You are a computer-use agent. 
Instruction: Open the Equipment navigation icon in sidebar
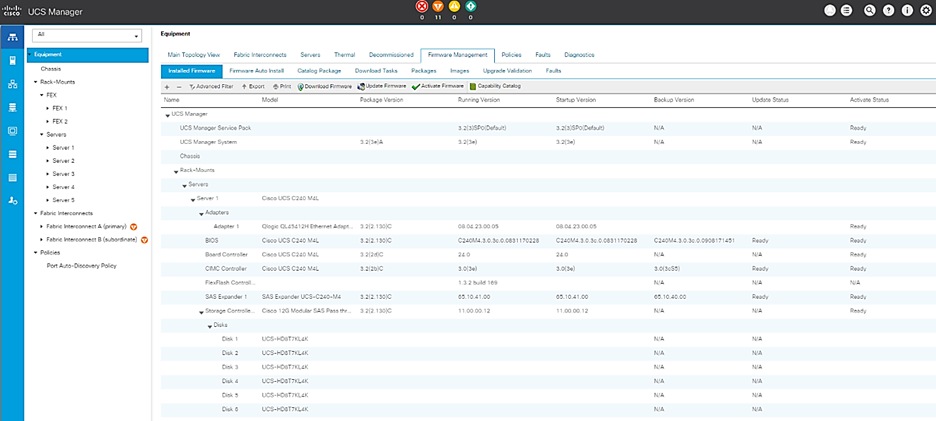pyautogui.click(x=12, y=38)
